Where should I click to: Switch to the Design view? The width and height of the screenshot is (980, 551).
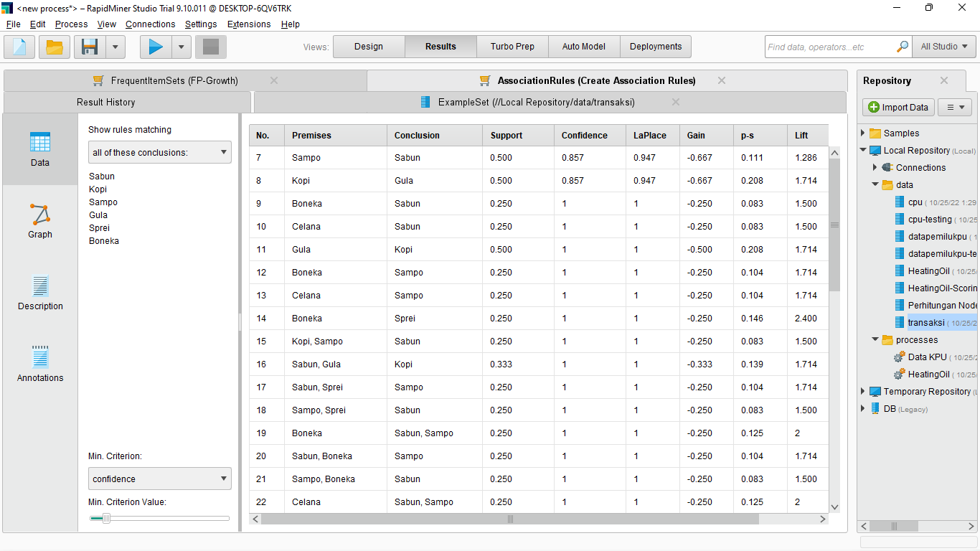pos(368,46)
